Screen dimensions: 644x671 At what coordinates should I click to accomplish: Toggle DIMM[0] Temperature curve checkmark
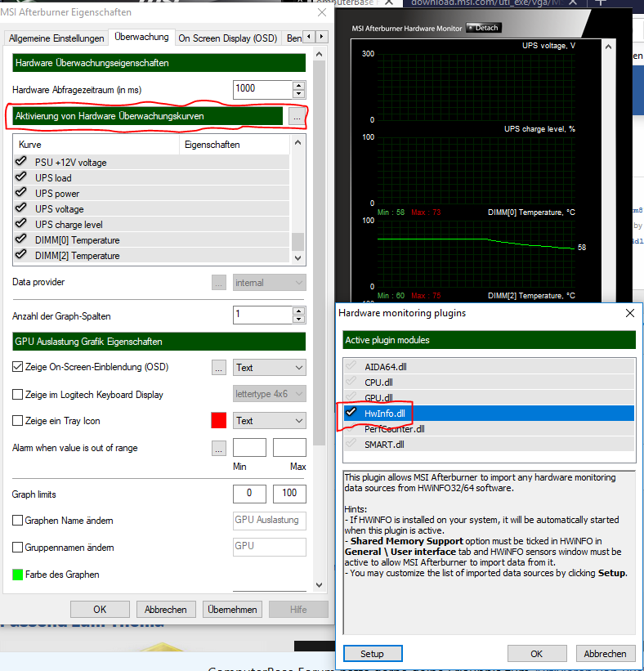(20, 239)
